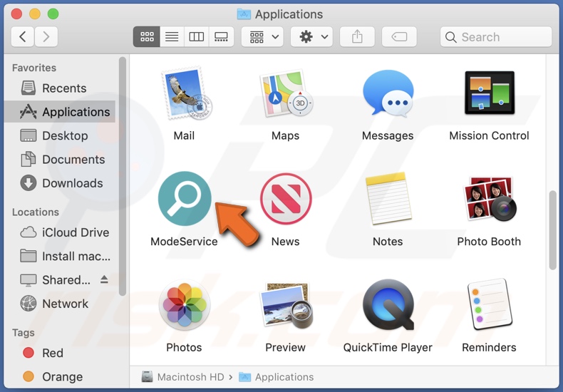Open the Reminders application icon

(490, 304)
